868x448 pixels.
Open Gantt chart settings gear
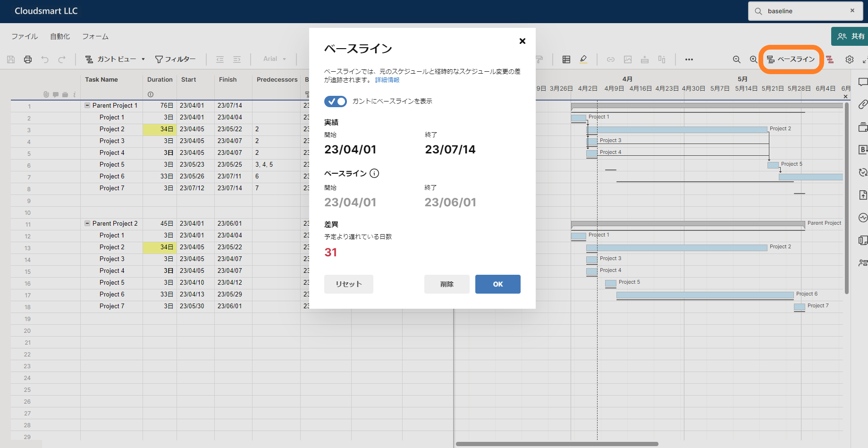tap(850, 59)
